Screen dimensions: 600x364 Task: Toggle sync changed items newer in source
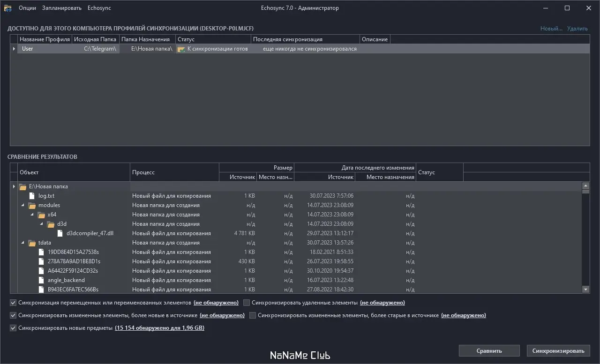[x=13, y=315]
